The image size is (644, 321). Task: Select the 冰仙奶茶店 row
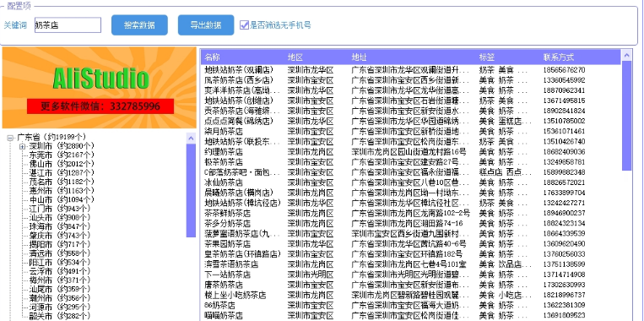[411, 182]
